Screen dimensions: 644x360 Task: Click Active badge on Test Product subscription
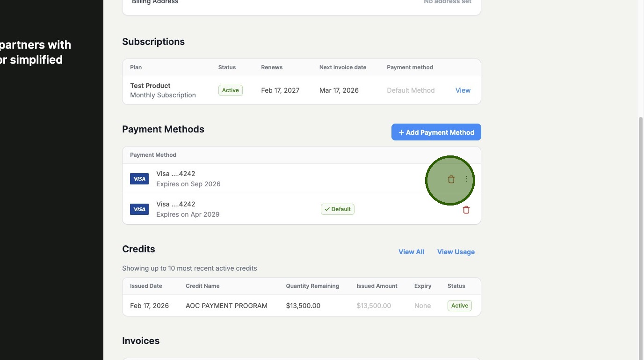pyautogui.click(x=230, y=90)
